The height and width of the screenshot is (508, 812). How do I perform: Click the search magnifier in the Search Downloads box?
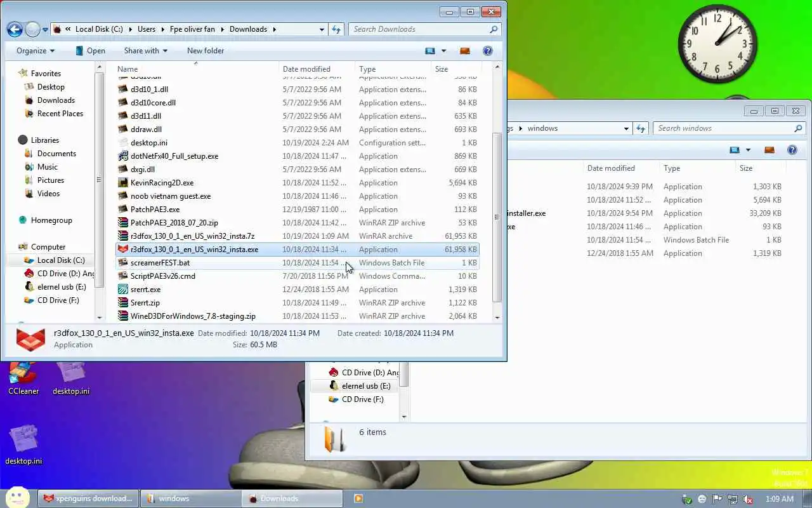(x=494, y=29)
